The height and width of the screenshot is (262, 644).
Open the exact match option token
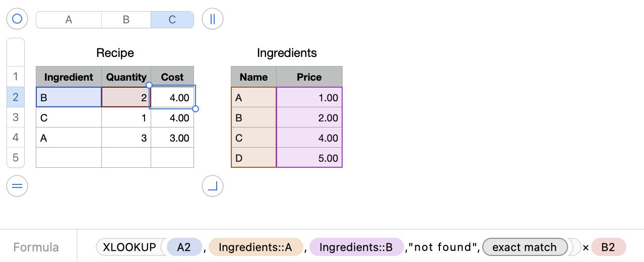[x=525, y=247]
